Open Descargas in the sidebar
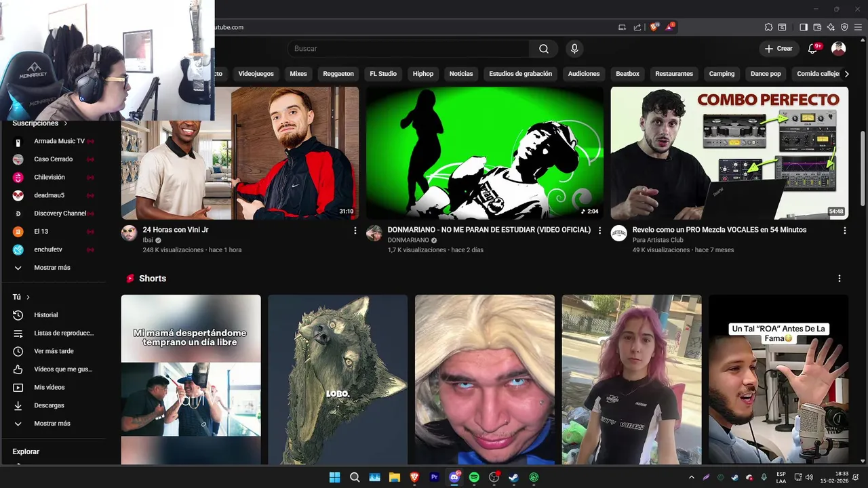The height and width of the screenshot is (488, 868). (x=54, y=405)
